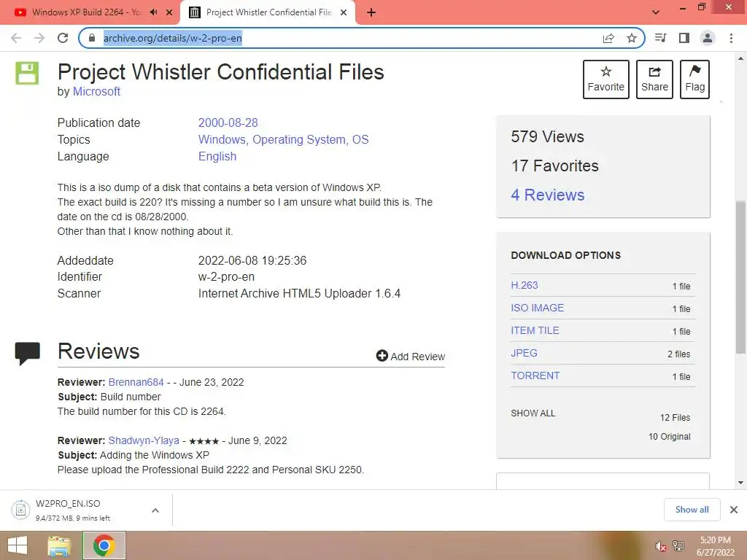
Task: Open the media control icon in toolbar
Action: tap(661, 38)
